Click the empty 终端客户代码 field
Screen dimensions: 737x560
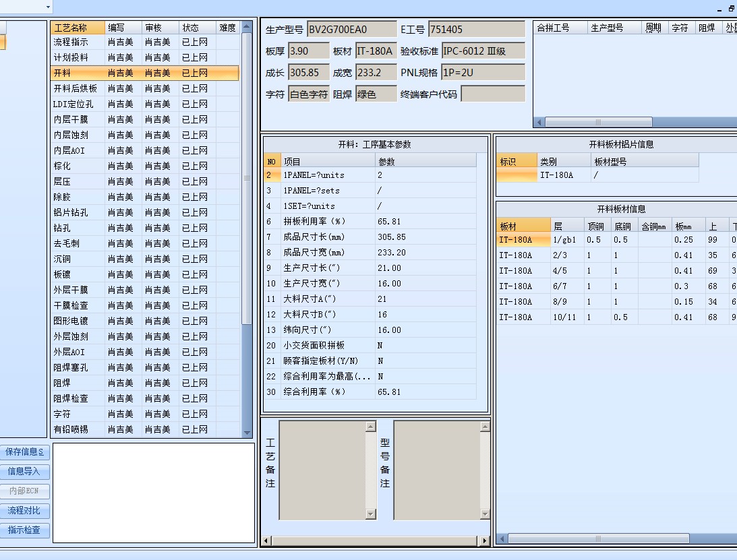click(493, 94)
